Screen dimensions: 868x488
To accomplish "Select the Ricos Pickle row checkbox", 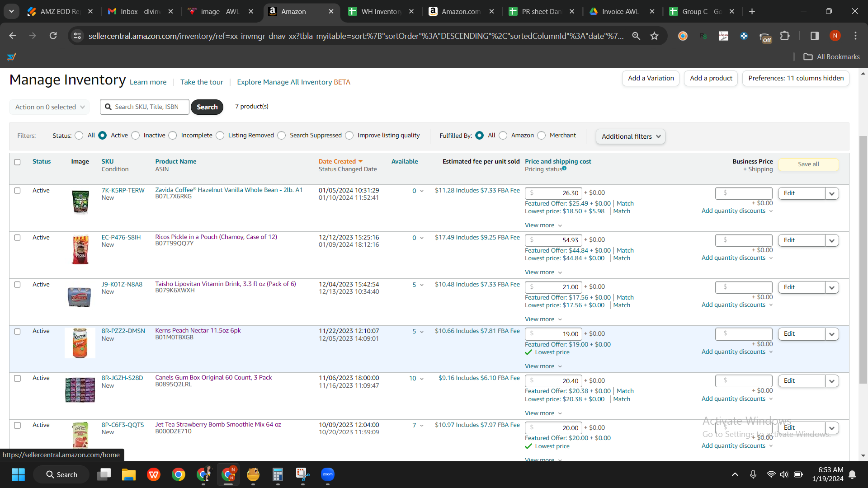I will coord(17,238).
